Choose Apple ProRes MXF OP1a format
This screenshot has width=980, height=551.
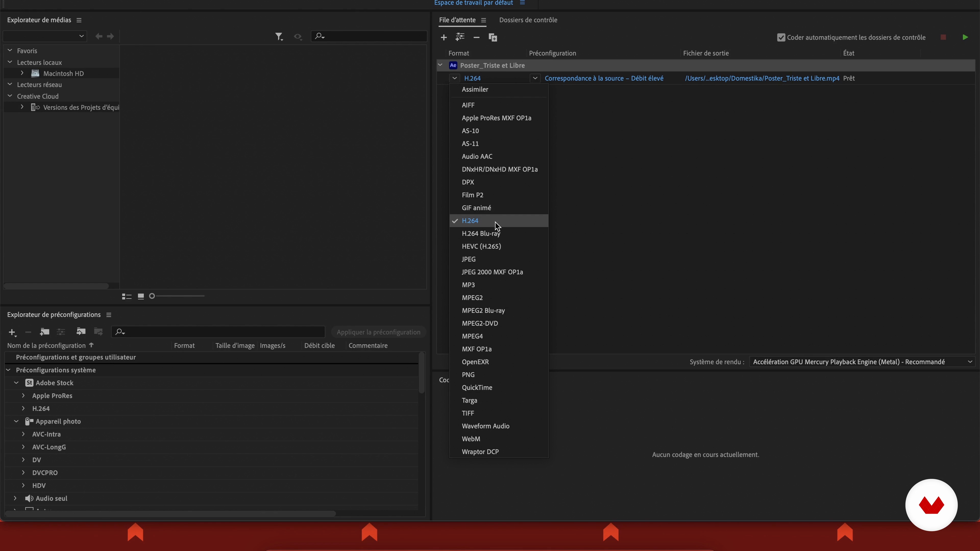click(x=499, y=118)
